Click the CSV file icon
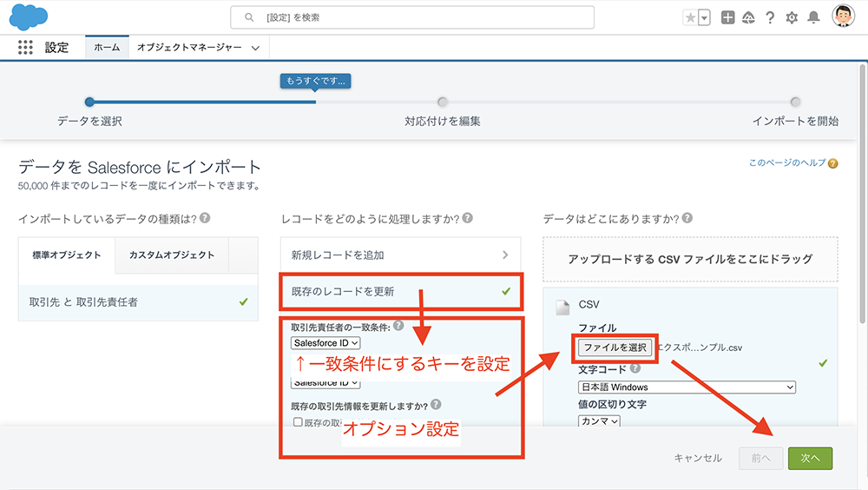The height and width of the screenshot is (490, 868). (x=562, y=307)
